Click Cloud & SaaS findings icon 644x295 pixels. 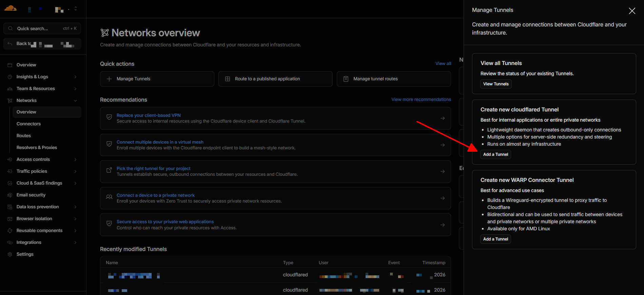point(10,183)
